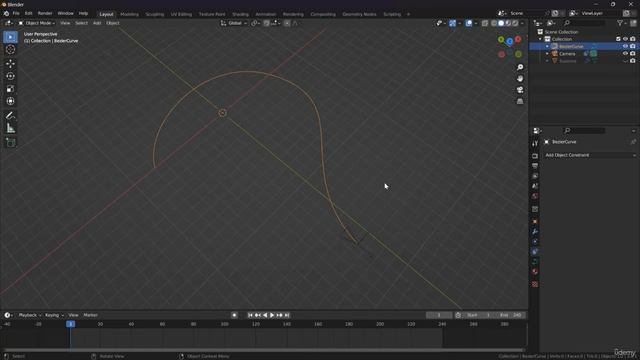This screenshot has height=360, width=640.
Task: Click the viewport zoom magnifier icon
Action: tap(520, 67)
